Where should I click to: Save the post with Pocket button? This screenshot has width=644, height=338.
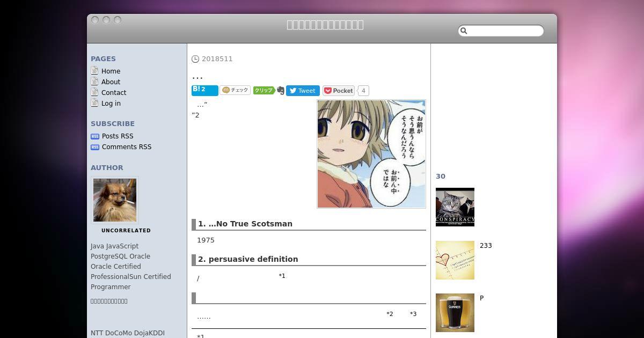(339, 91)
